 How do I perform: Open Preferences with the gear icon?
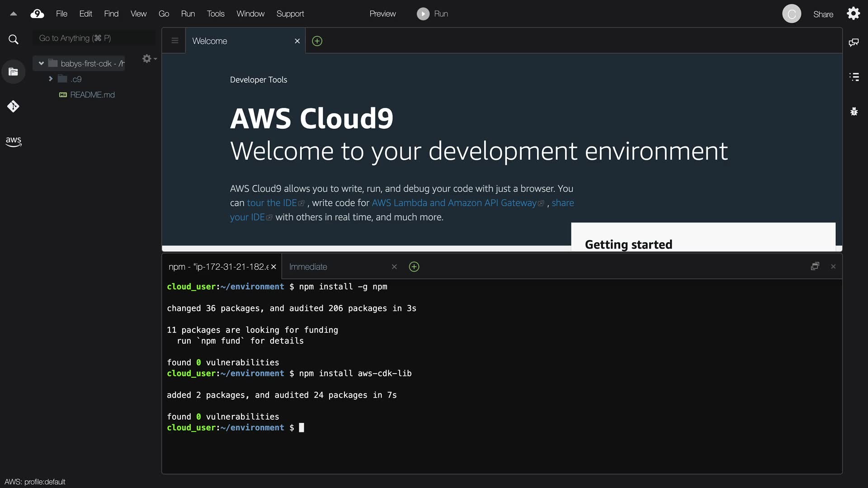point(853,14)
